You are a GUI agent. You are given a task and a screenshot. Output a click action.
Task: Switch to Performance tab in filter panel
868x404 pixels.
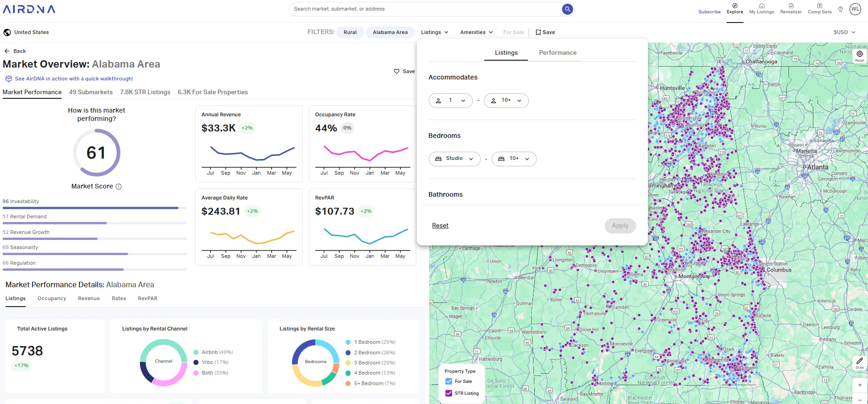tap(557, 53)
